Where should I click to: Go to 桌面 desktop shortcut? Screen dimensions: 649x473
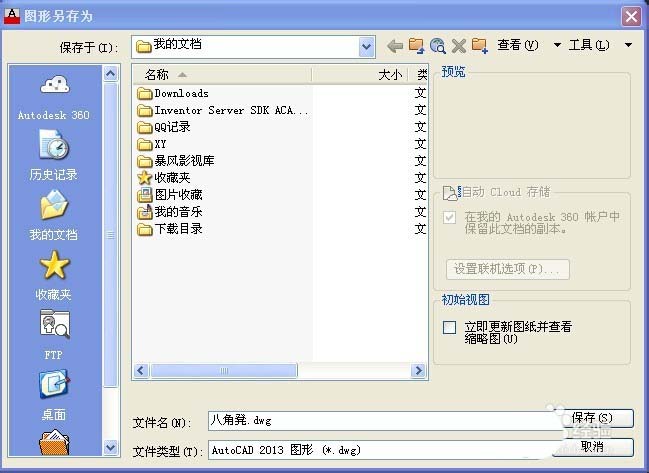click(x=54, y=395)
